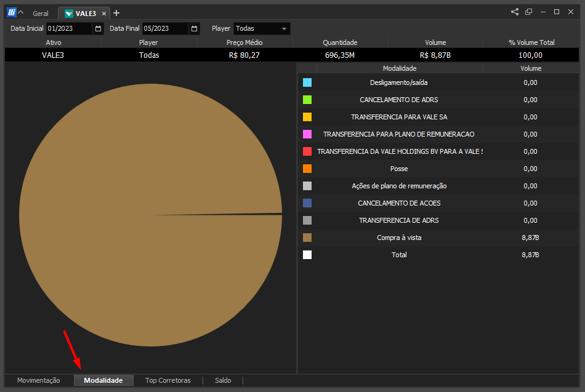Click the Player column header
585x392 pixels.
click(148, 42)
